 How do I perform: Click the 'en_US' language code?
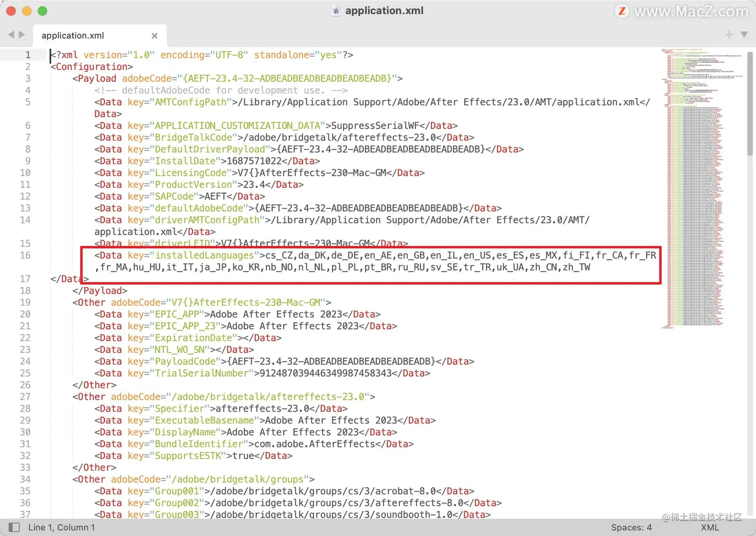[x=477, y=255]
